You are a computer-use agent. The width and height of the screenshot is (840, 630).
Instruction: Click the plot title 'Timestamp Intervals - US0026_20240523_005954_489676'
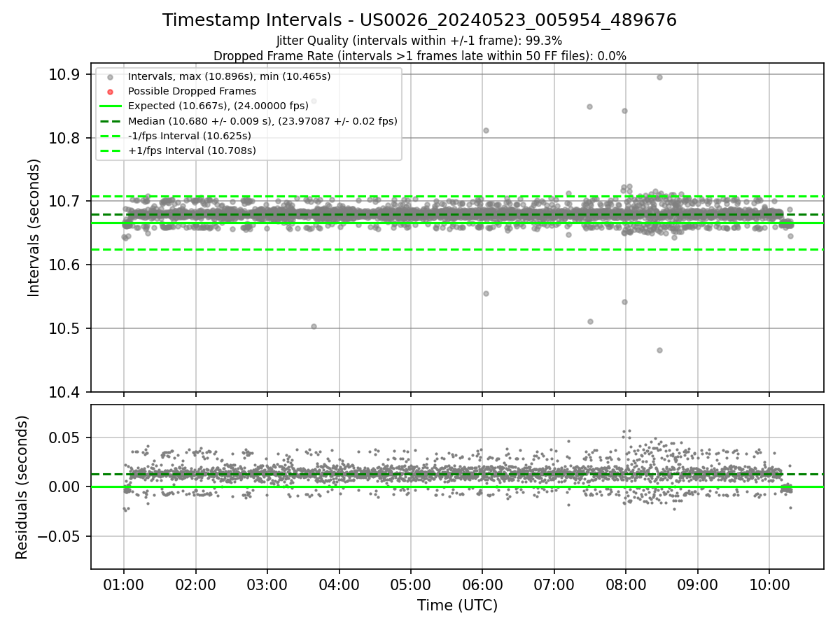point(419,20)
